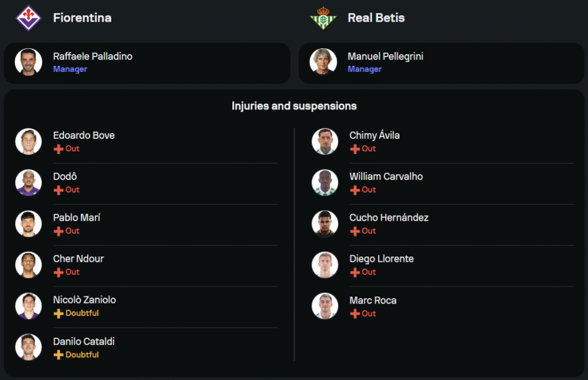Open Diego Llorente's player profile name

tap(381, 259)
